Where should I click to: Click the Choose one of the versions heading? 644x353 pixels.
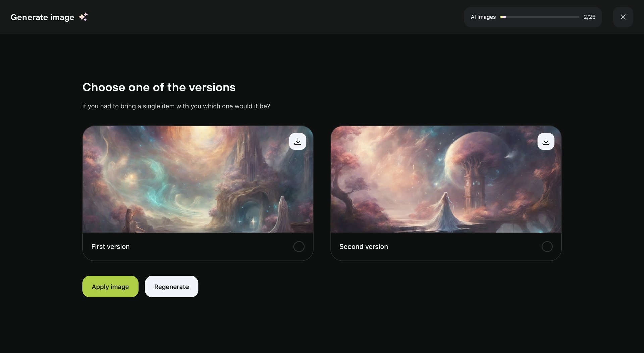click(159, 87)
